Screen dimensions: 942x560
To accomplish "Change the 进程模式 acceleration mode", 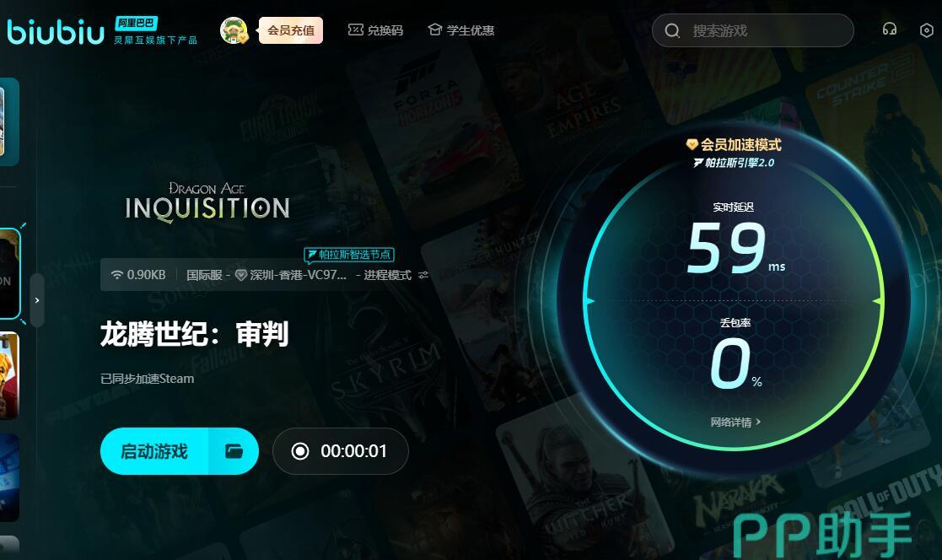I will (x=387, y=275).
